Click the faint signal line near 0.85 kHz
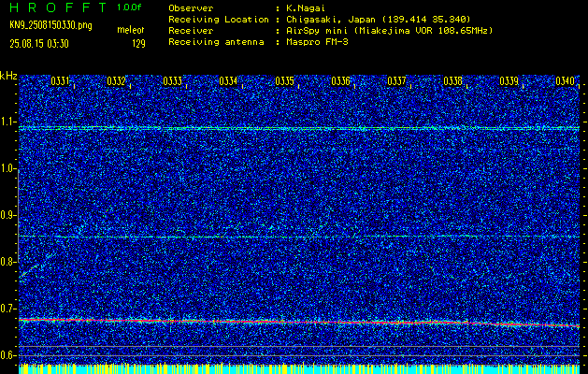Image resolution: width=588 pixels, height=374 pixels. pos(299,237)
